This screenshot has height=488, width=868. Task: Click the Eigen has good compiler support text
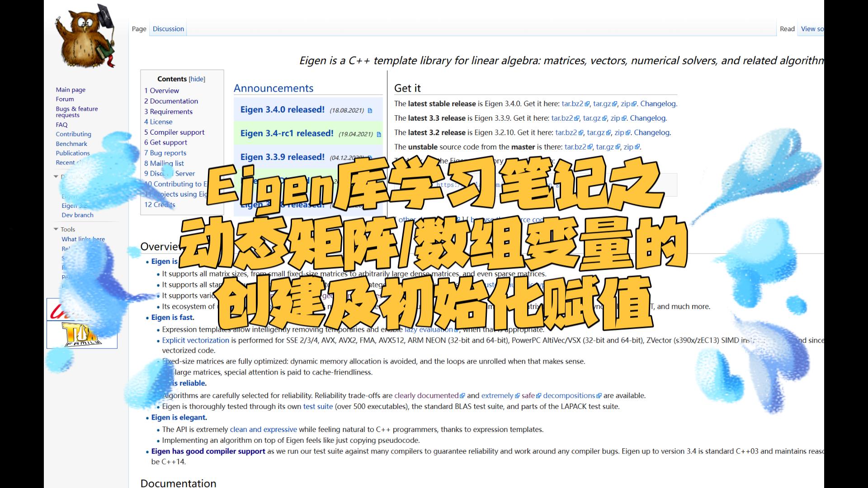point(208,451)
